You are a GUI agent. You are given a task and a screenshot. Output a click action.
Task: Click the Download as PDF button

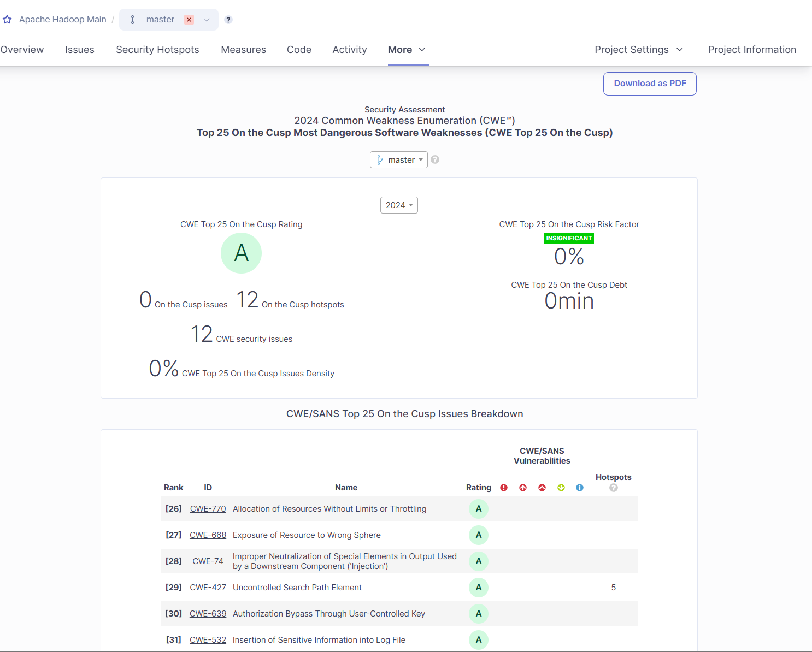pyautogui.click(x=650, y=84)
